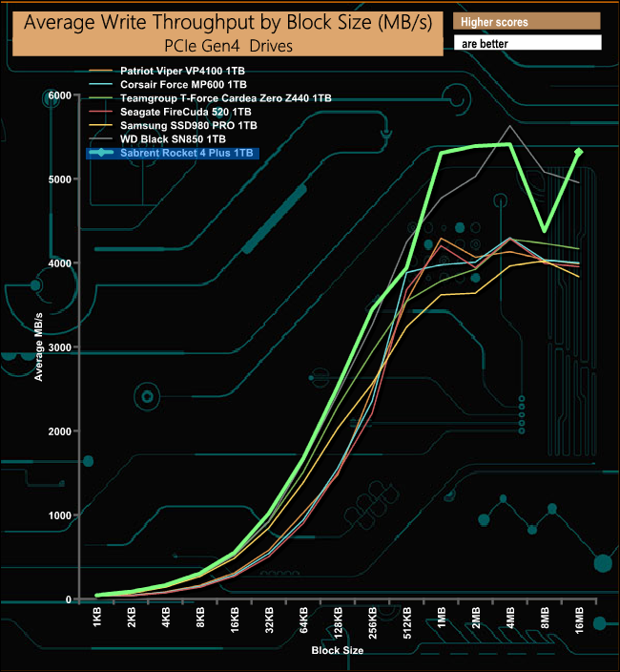Click the Average MB/s axis title
This screenshot has width=620, height=672.
(38, 346)
